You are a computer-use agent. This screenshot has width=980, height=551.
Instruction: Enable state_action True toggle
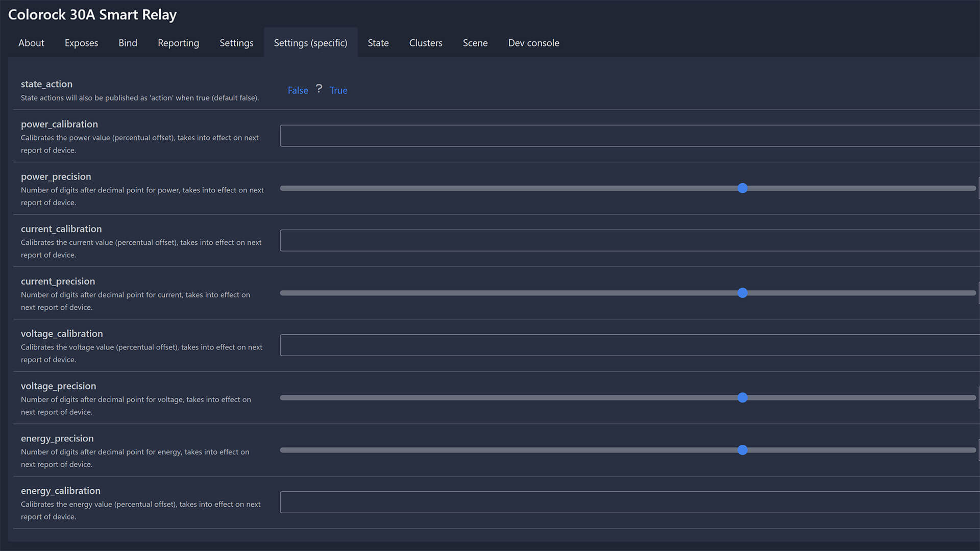click(x=338, y=90)
